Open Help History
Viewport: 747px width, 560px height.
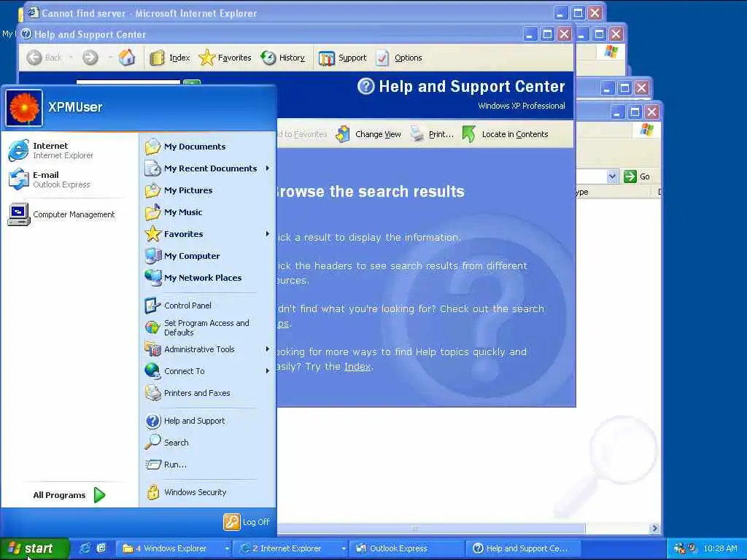pos(283,58)
